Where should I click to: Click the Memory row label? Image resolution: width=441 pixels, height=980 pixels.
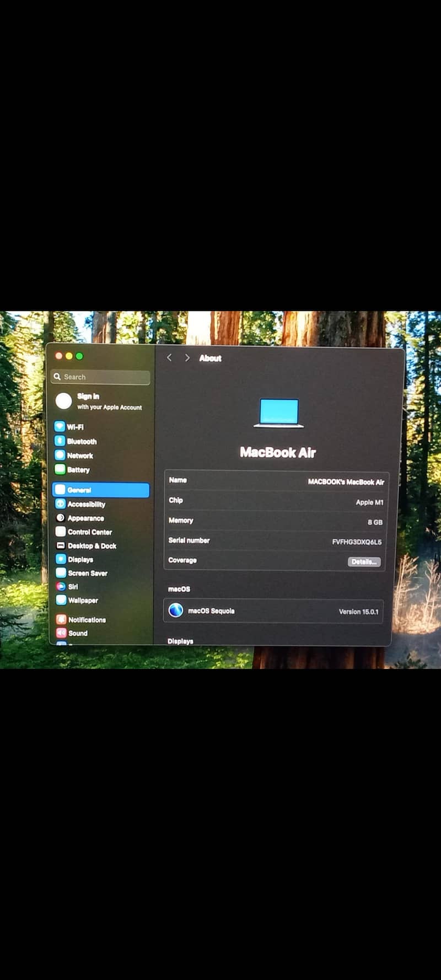click(x=181, y=520)
